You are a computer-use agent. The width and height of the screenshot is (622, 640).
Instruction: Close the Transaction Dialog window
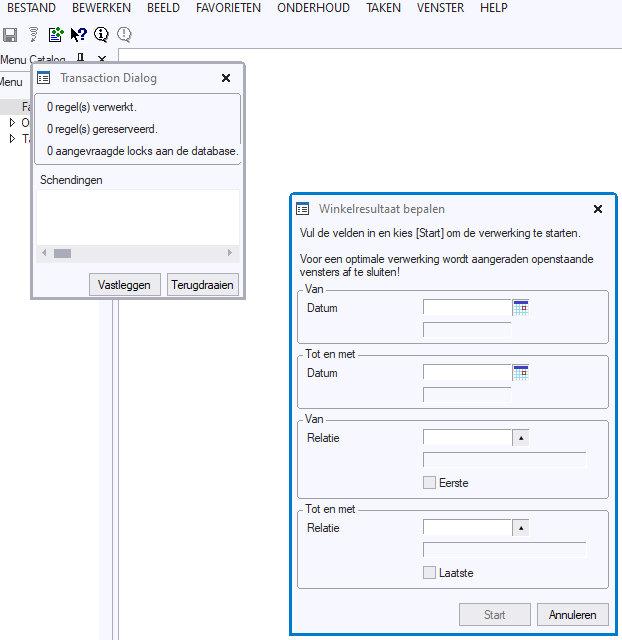[226, 78]
